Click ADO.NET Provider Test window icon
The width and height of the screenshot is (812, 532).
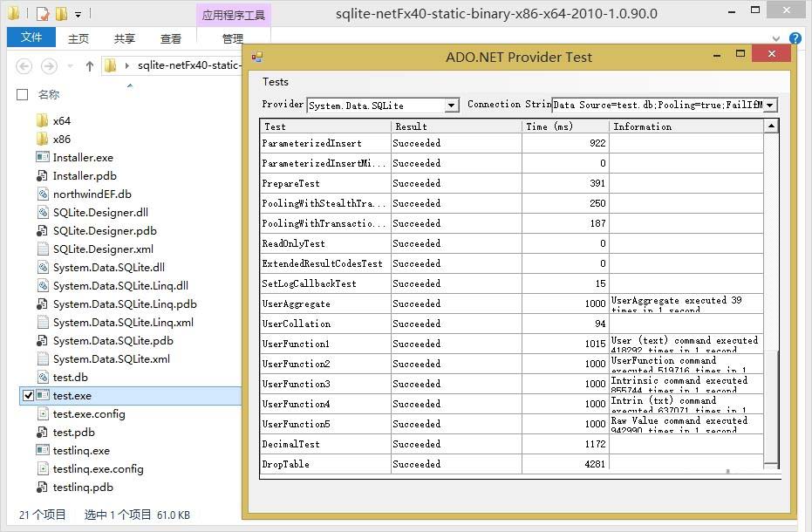tap(256, 57)
